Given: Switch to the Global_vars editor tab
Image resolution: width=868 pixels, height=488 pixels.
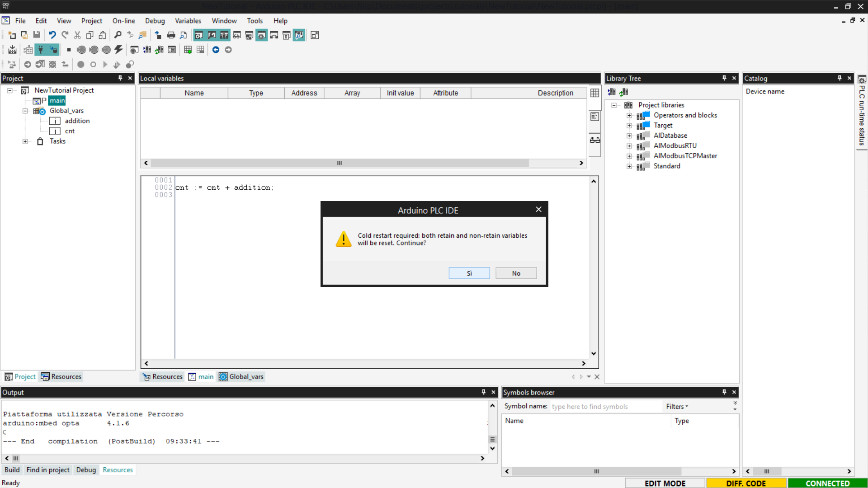Looking at the screenshot, I should 241,377.
